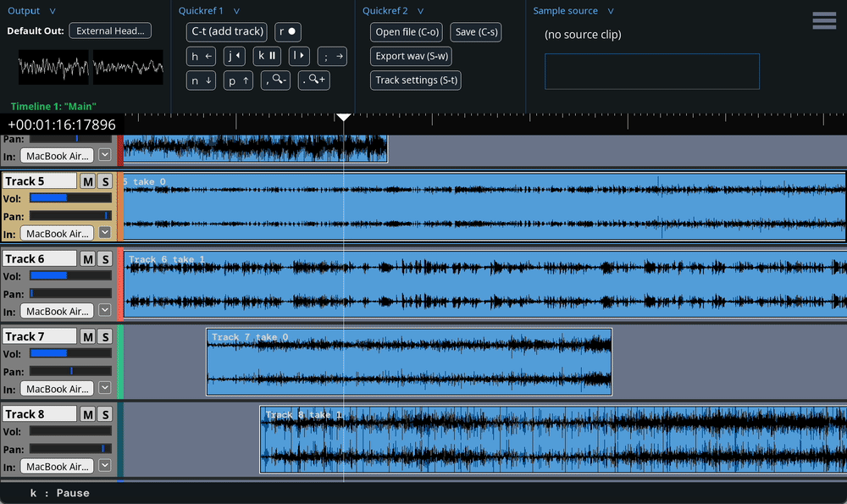Click the Export wav button

(411, 56)
